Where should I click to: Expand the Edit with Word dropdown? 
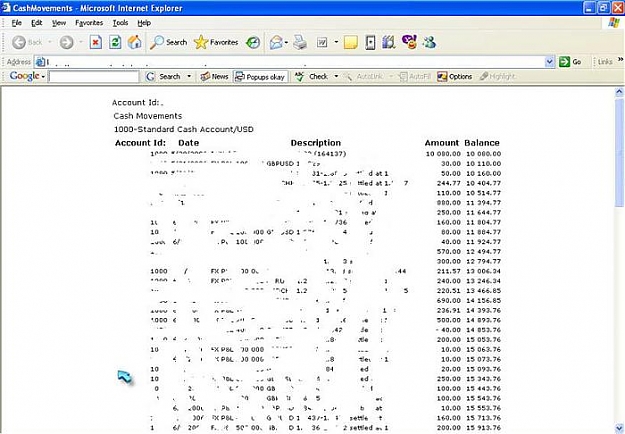[x=336, y=42]
